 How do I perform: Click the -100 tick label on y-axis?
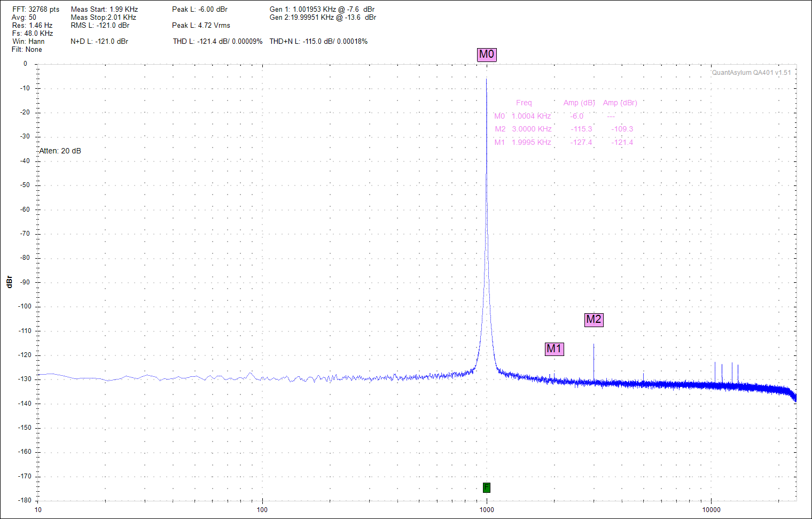click(25, 307)
